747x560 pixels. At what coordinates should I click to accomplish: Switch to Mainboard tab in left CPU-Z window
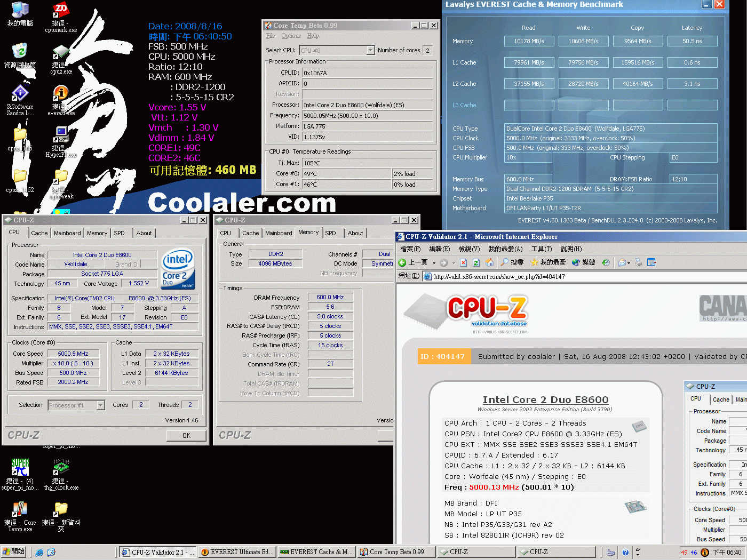pos(67,233)
